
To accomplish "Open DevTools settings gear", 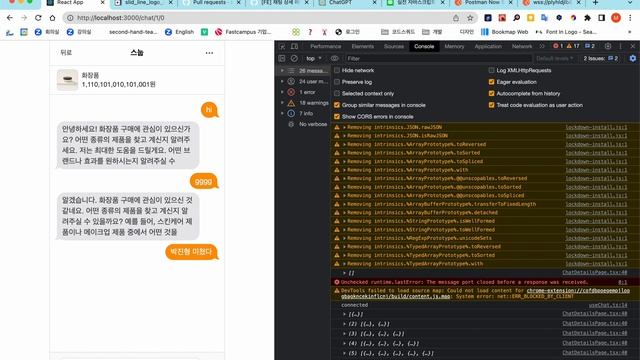I will pyautogui.click(x=608, y=46).
